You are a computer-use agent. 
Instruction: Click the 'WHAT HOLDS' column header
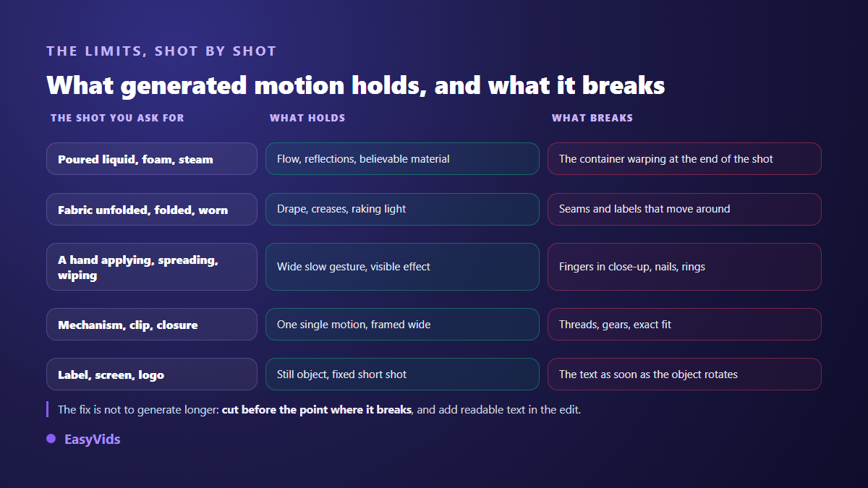[307, 118]
